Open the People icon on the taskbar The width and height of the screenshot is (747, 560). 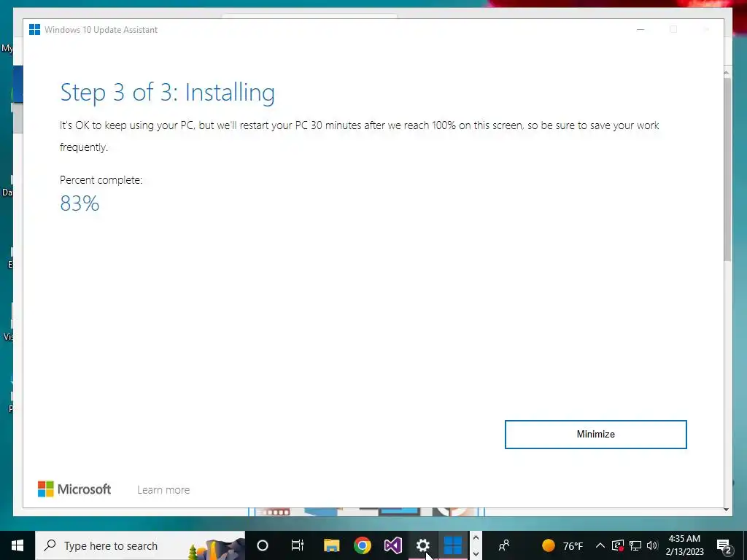coord(503,545)
